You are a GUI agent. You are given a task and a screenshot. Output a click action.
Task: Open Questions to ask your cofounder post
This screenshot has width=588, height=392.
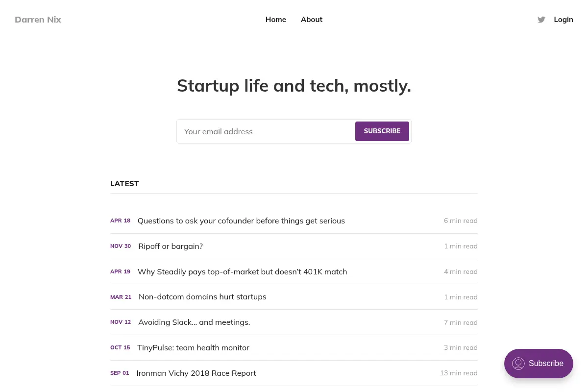(241, 221)
